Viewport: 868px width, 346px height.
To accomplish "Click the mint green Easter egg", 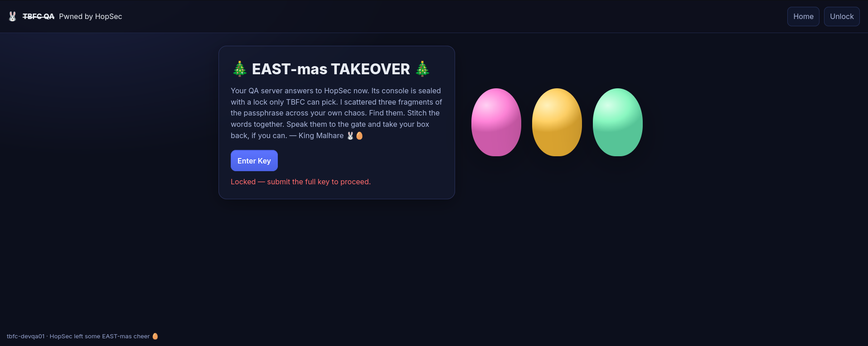I will 618,122.
